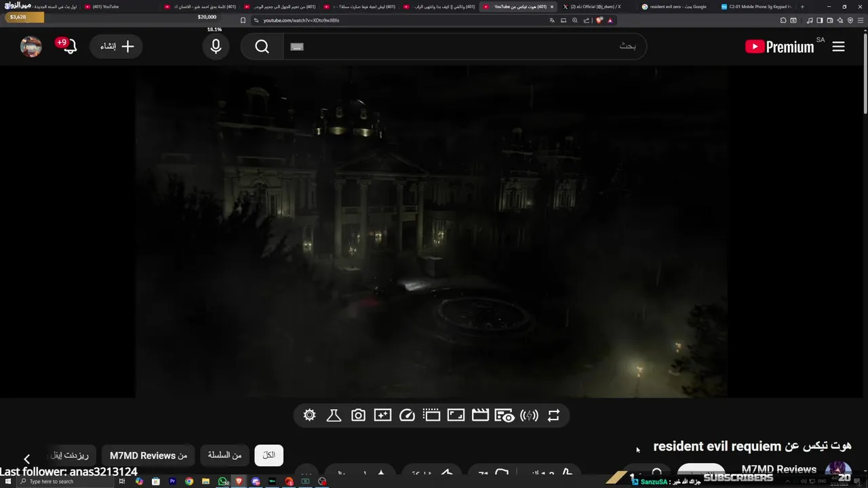Click the create video button

click(116, 46)
